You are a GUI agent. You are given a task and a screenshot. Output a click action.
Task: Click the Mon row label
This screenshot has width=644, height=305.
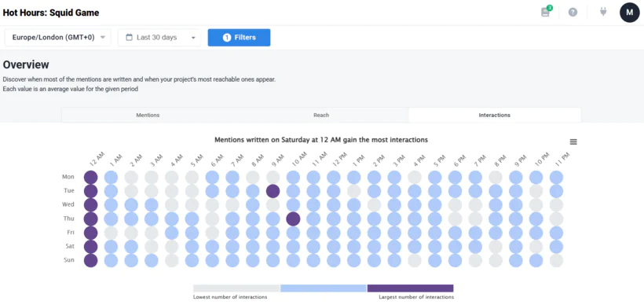[68, 177]
